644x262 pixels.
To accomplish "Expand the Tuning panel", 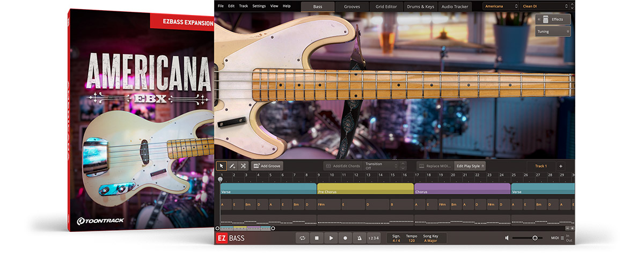I will [553, 32].
